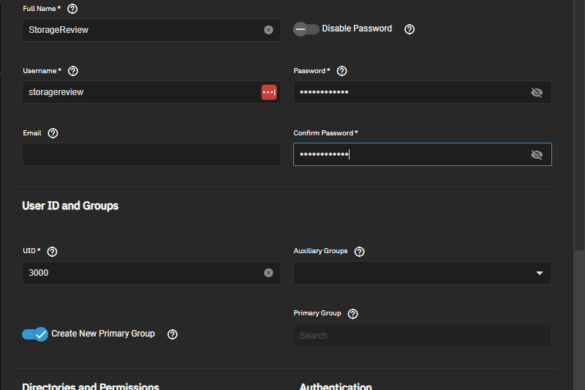The image size is (585, 390).
Task: Expand the Auxiliary Groups dropdown
Action: 422,273
